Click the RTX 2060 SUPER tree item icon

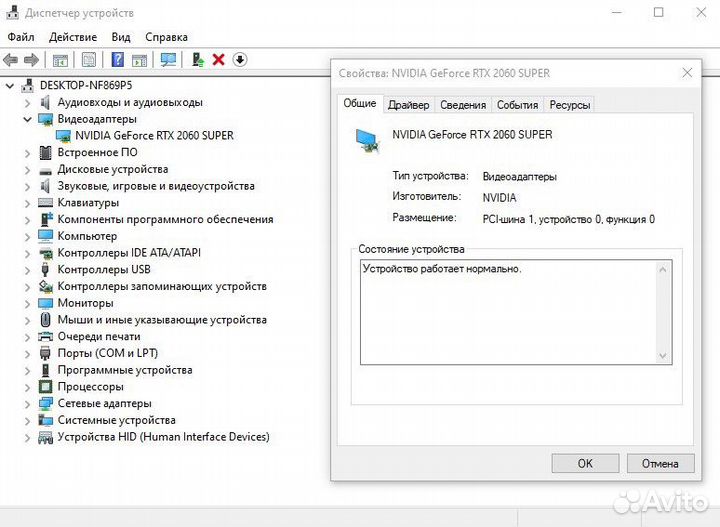click(63, 136)
